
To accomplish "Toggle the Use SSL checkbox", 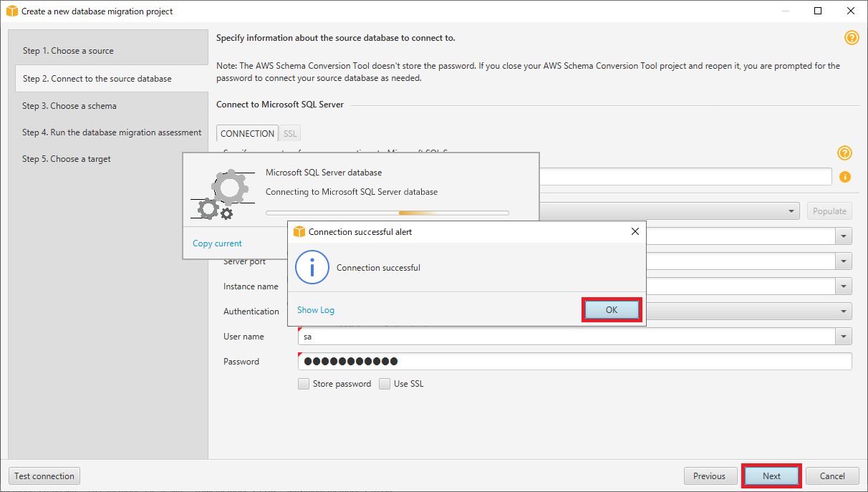I will coord(385,384).
